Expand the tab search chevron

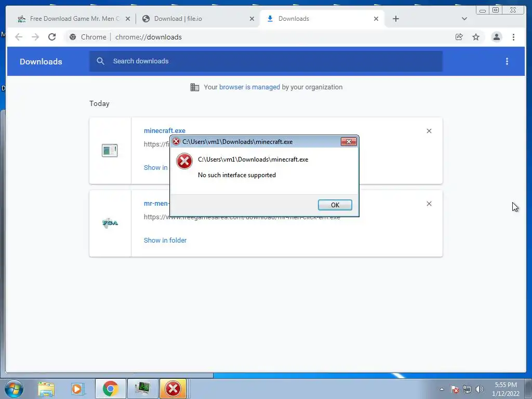[x=464, y=19]
